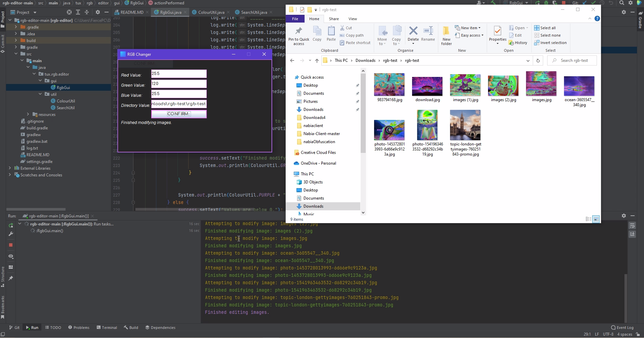Viewport: 644px width, 338px height.
Task: Open the Project view dropdown
Action: (35, 12)
